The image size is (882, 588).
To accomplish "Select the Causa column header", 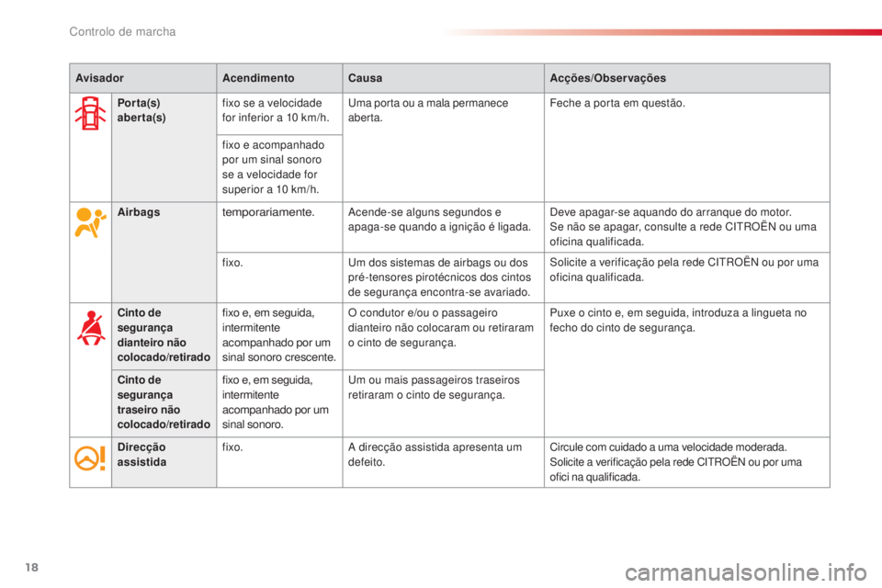I will pos(366,78).
